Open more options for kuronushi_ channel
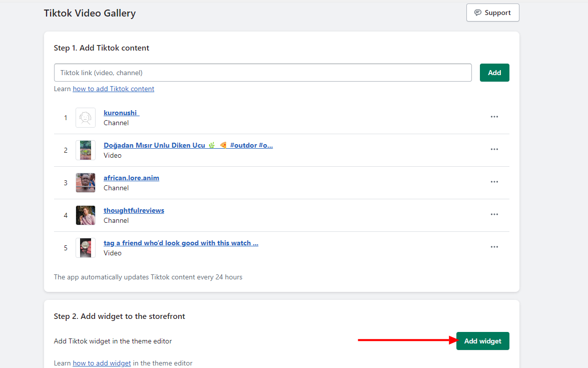 494,117
